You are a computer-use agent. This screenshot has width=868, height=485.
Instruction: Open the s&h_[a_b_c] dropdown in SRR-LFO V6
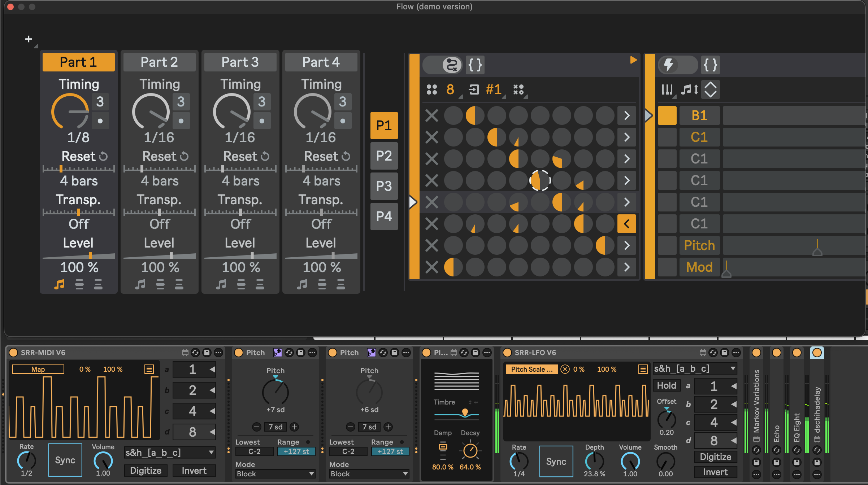[695, 368]
